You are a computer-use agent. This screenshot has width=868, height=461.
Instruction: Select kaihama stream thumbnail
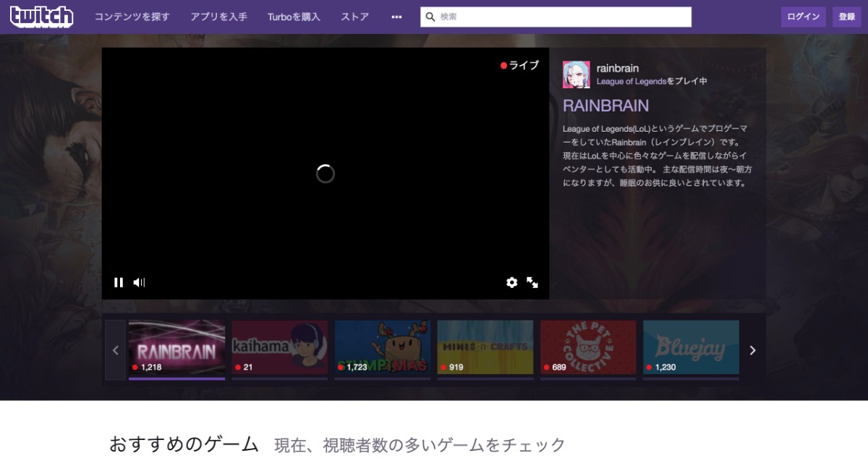point(279,347)
